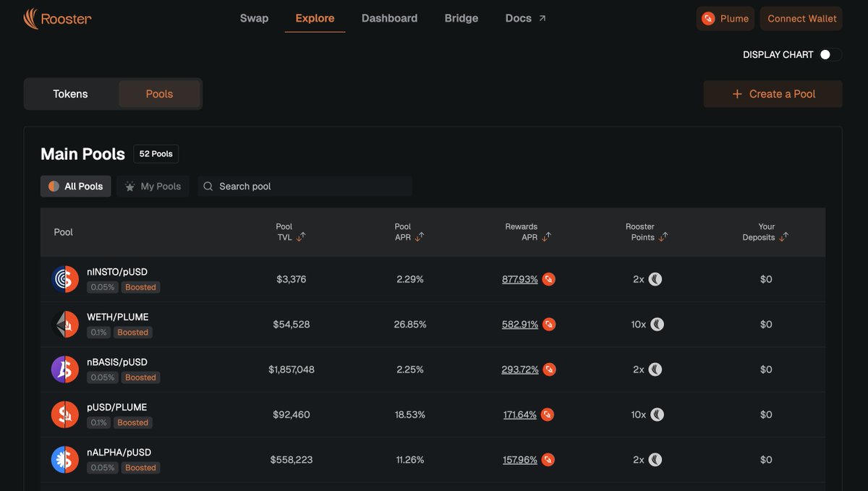Click Plume reward icon next to 157.96%
This screenshot has height=491, width=868.
[x=548, y=460]
